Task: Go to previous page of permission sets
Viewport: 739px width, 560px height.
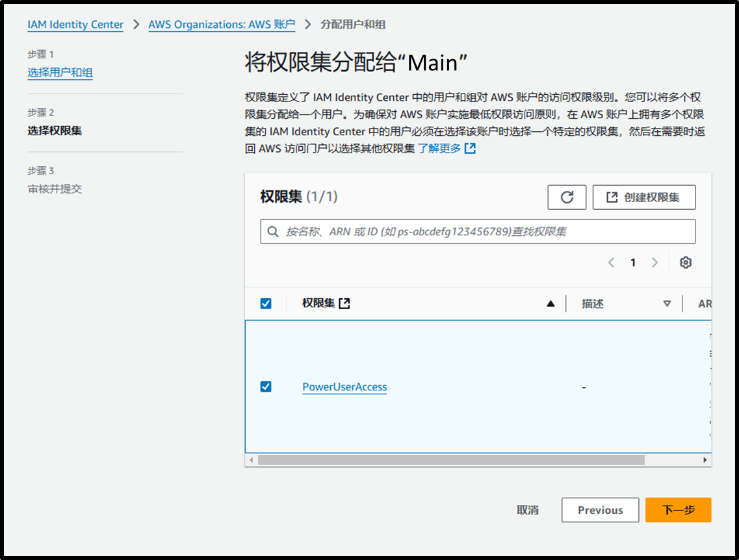Action: pos(611,262)
